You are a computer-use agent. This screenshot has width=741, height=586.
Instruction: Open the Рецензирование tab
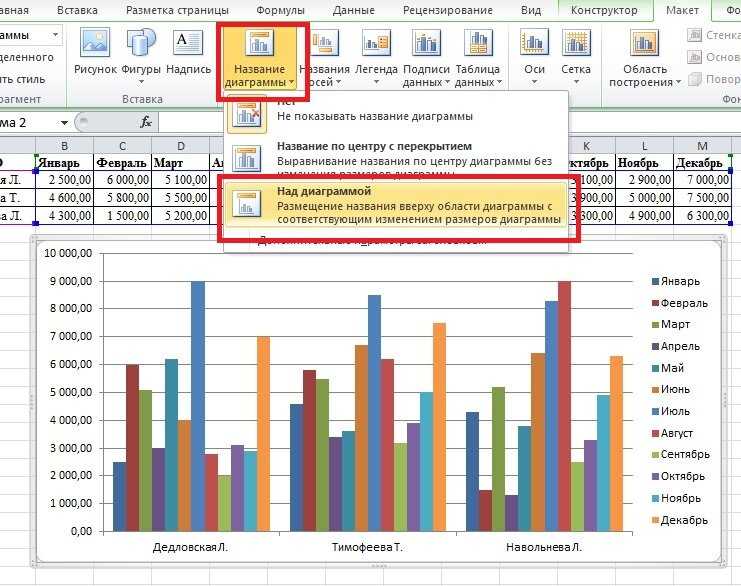(448, 10)
